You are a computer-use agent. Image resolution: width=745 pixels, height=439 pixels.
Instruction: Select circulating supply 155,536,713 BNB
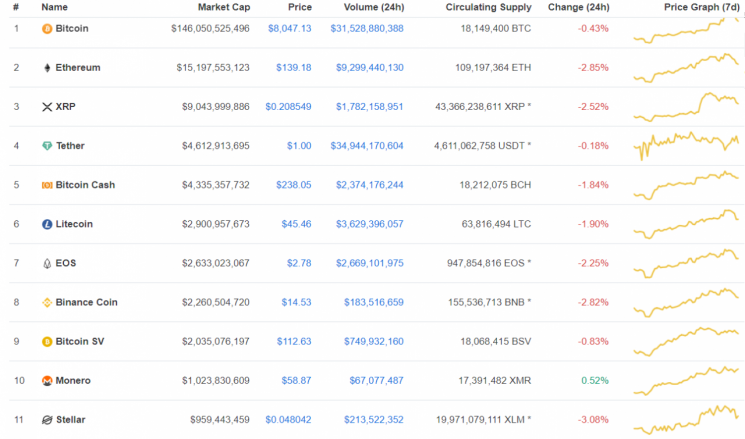[489, 302]
